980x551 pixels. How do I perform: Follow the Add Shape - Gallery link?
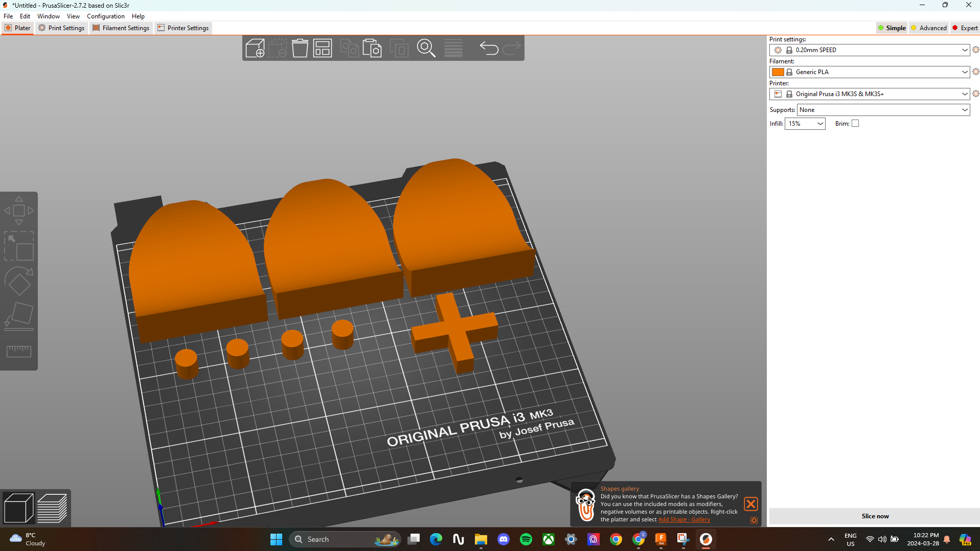tap(683, 520)
